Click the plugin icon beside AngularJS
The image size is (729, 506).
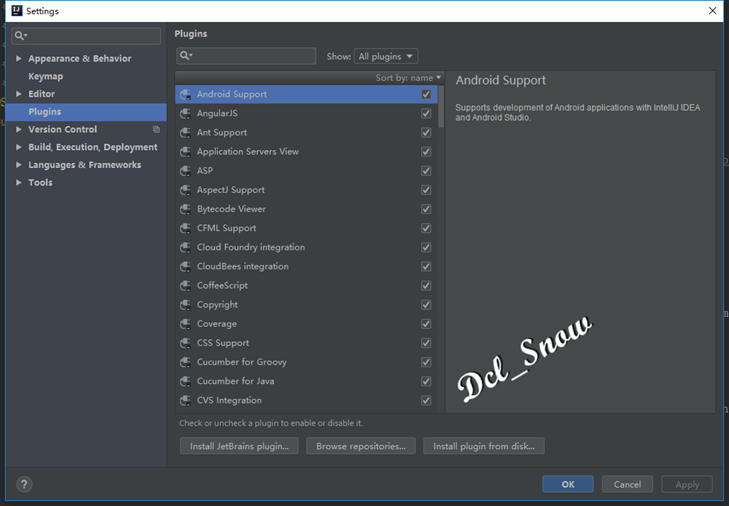[185, 113]
